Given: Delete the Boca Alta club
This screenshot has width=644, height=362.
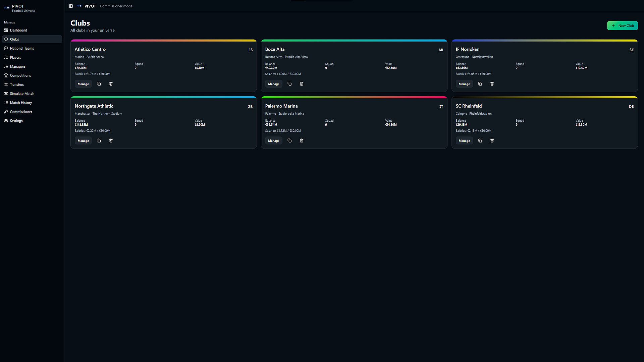Looking at the screenshot, I should coord(302,84).
